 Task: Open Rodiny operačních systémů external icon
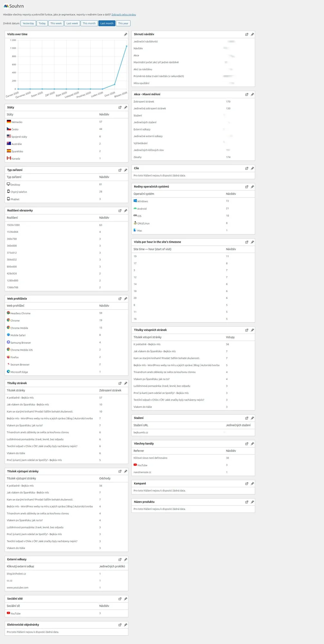tap(247, 187)
